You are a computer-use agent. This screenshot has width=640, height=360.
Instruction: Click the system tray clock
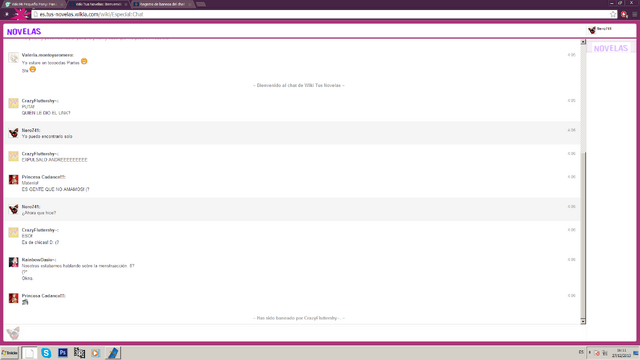click(x=621, y=353)
